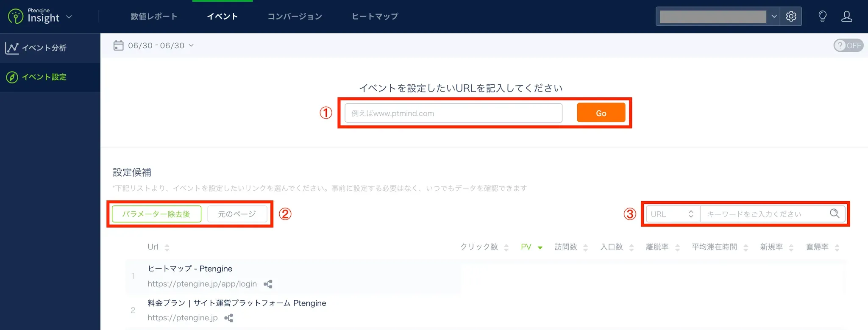Click the calendar icon beside date range
Viewport: 868px width, 330px height.
[118, 45]
